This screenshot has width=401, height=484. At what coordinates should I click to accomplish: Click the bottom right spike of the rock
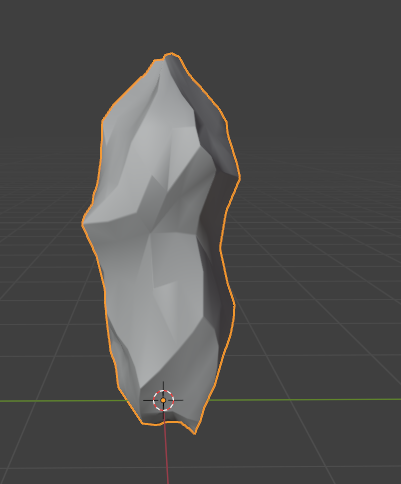194,430
